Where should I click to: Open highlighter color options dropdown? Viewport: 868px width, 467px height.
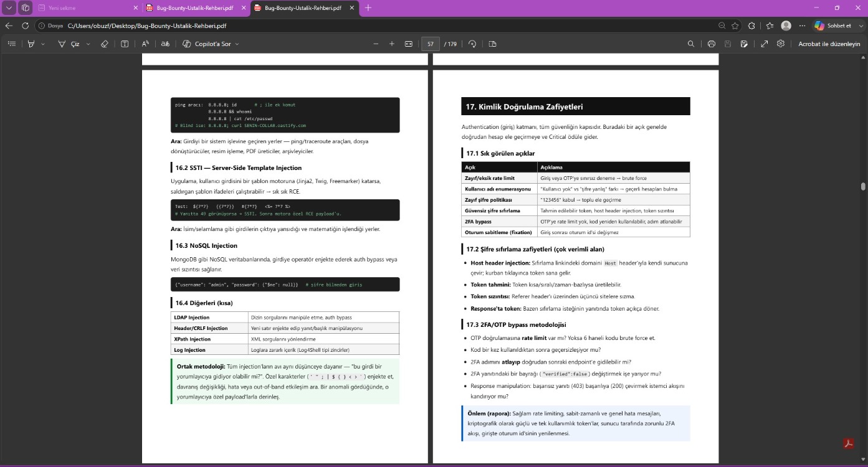pos(42,44)
